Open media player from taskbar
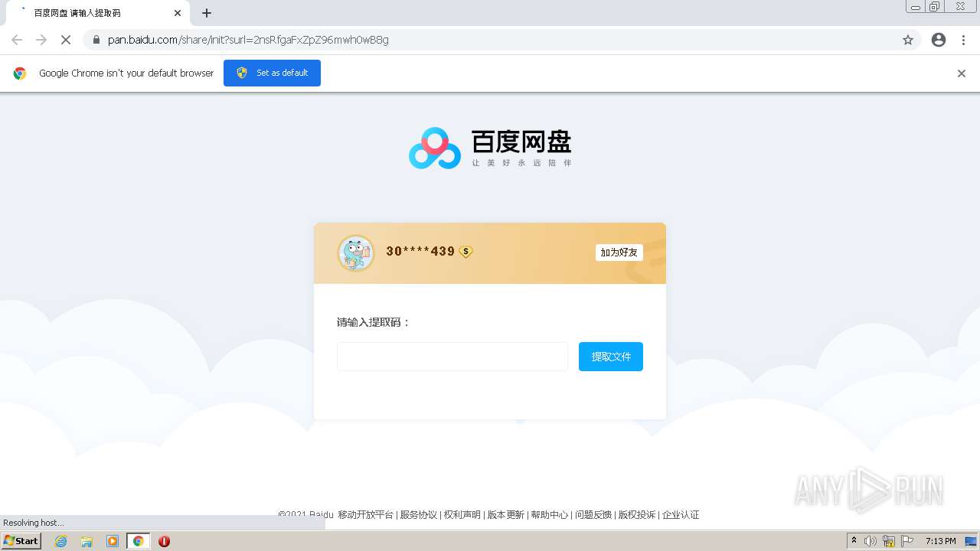This screenshot has height=551, width=980. click(113, 541)
